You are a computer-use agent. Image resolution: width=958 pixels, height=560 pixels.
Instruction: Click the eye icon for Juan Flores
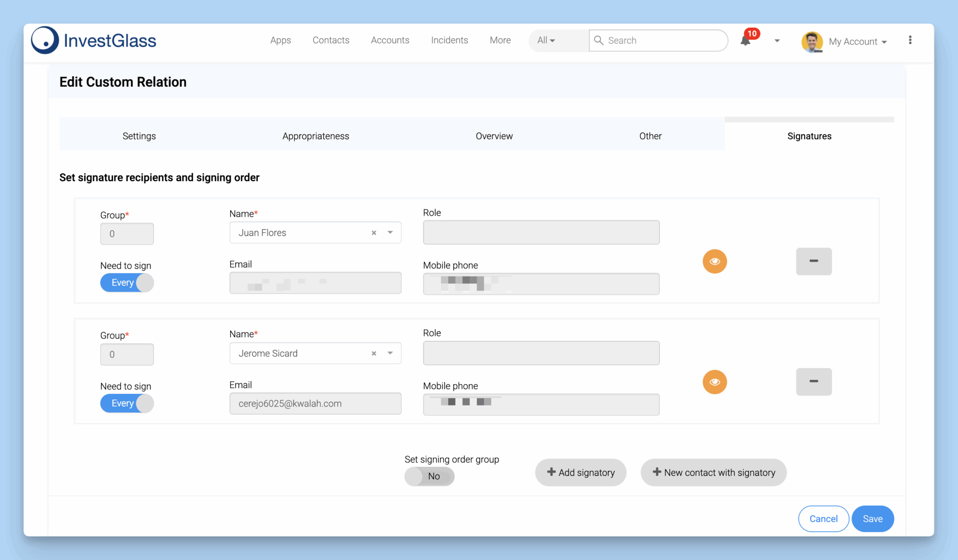click(714, 261)
